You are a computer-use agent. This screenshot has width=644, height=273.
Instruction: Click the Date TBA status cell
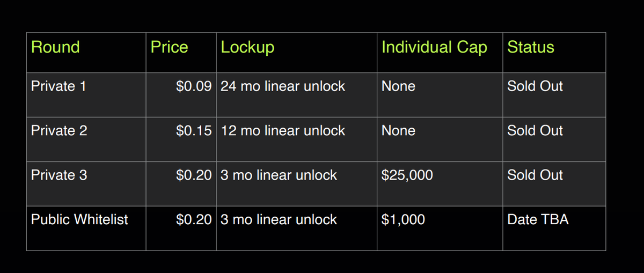click(x=537, y=219)
